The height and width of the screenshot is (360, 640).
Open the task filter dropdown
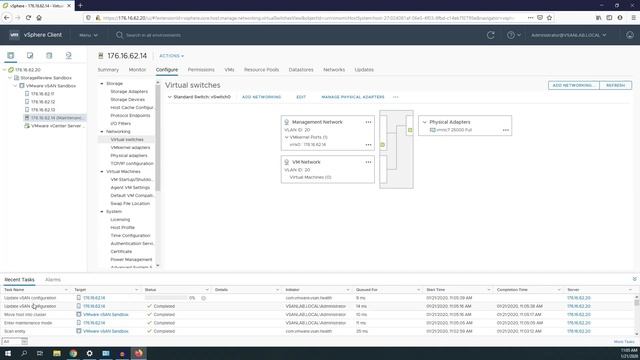click(x=15, y=341)
